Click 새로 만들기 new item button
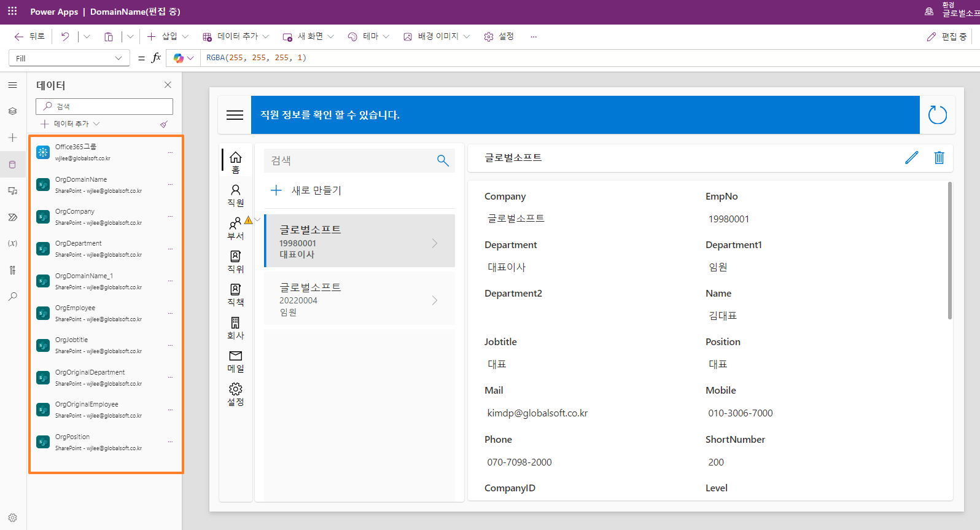980x530 pixels. 306,190
